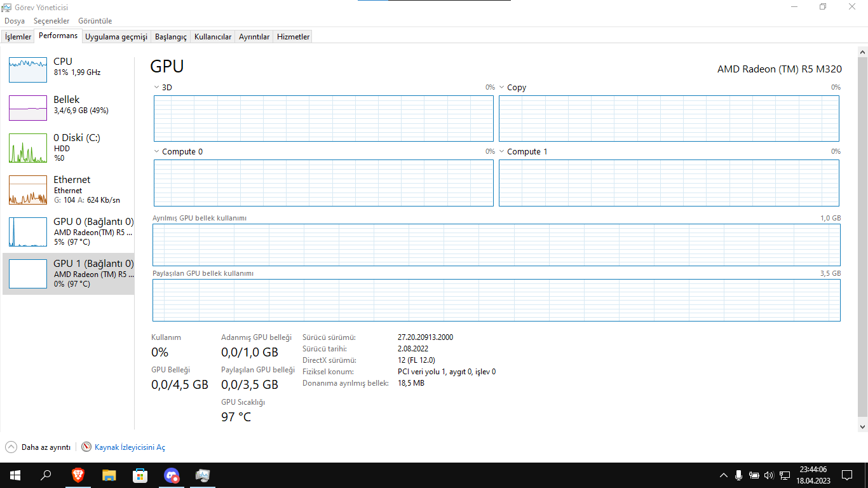Image resolution: width=868 pixels, height=488 pixels.
Task: Go to the Başlangıç tab
Action: [171, 37]
